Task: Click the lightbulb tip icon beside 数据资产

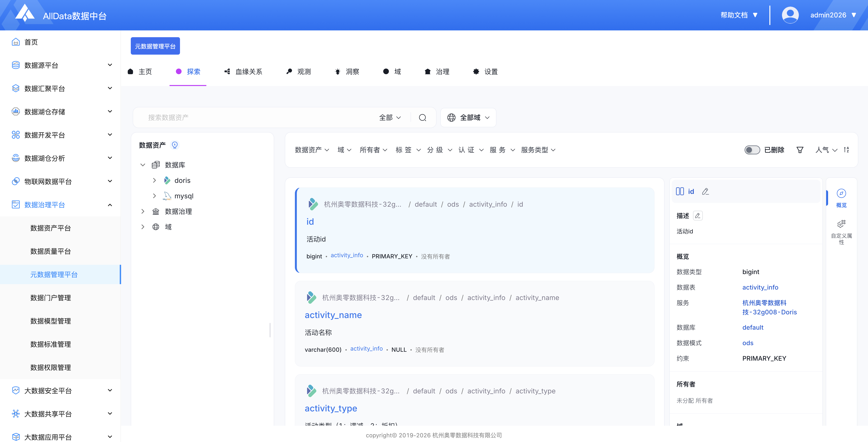Action: (175, 145)
